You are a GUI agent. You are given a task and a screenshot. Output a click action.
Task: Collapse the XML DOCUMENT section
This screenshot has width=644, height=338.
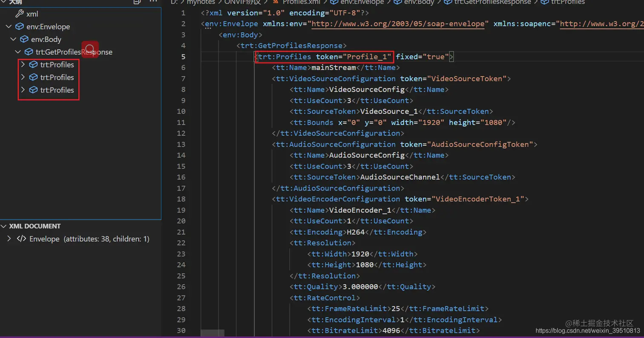tap(4, 226)
